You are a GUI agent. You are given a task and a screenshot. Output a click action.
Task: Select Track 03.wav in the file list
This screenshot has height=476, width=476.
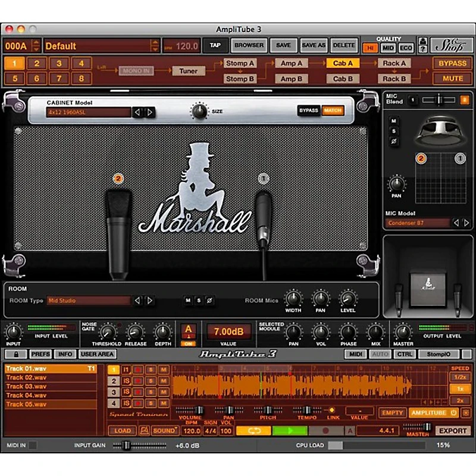click(51, 386)
